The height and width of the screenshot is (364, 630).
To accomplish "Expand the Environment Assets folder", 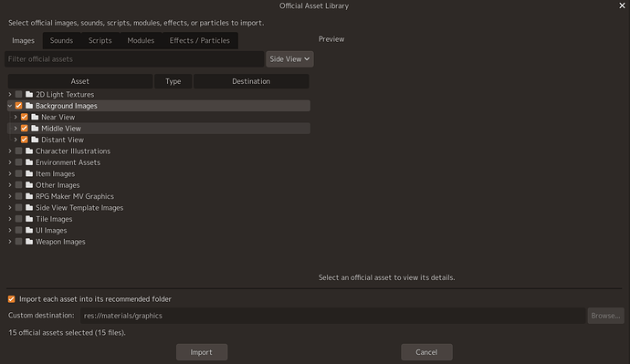I will (10, 162).
